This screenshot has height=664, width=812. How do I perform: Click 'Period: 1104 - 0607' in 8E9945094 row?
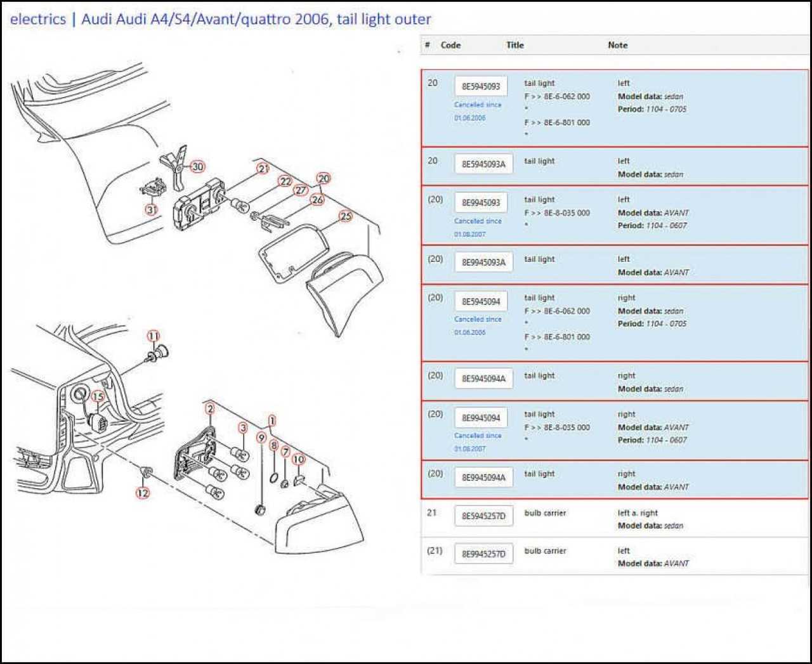pos(652,440)
